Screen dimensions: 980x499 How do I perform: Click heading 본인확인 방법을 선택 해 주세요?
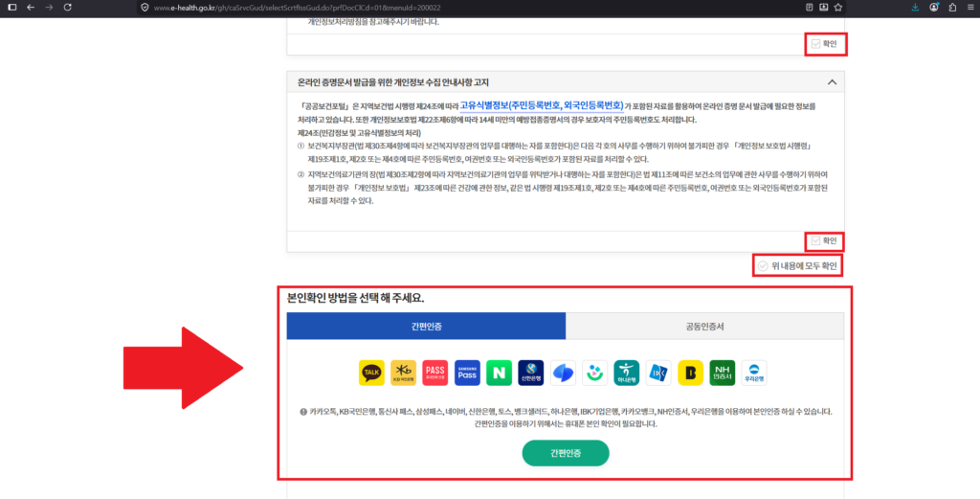356,298
